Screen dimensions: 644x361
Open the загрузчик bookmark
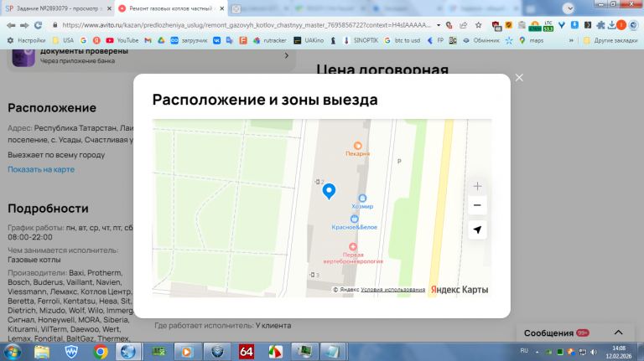tap(189, 40)
